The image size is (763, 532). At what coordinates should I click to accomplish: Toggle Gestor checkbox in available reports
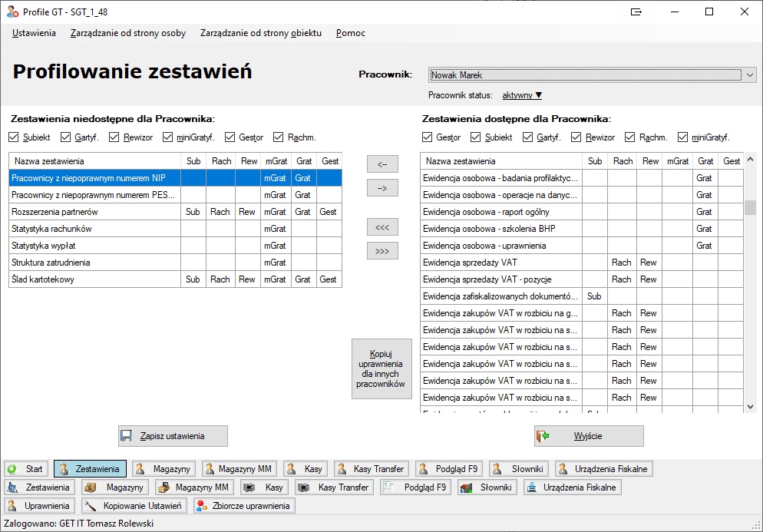click(x=428, y=137)
